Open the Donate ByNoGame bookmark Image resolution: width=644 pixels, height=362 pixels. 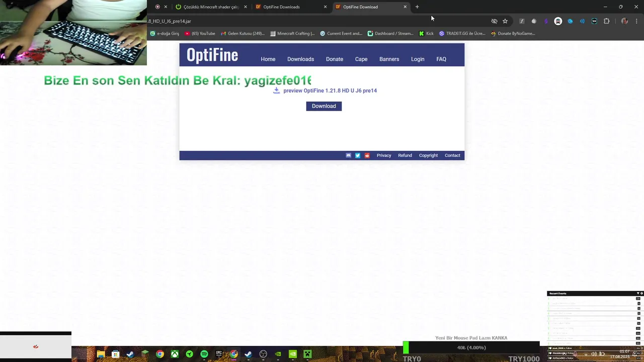point(513,34)
